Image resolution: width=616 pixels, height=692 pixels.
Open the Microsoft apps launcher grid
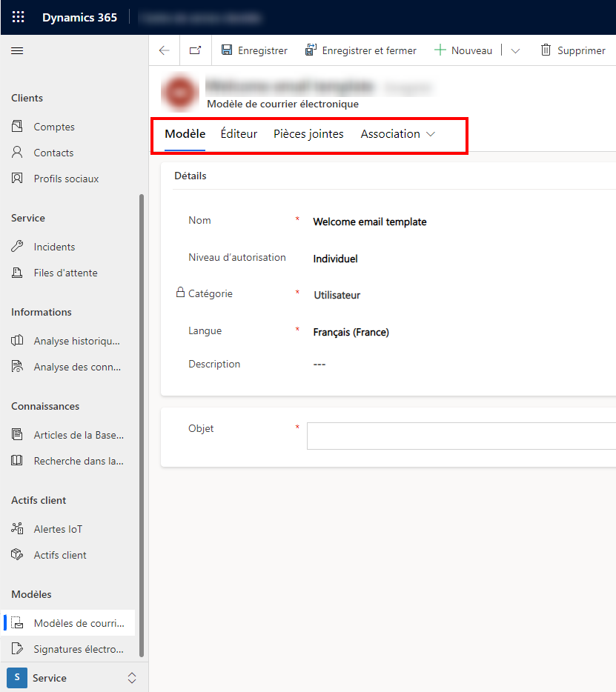click(x=18, y=16)
